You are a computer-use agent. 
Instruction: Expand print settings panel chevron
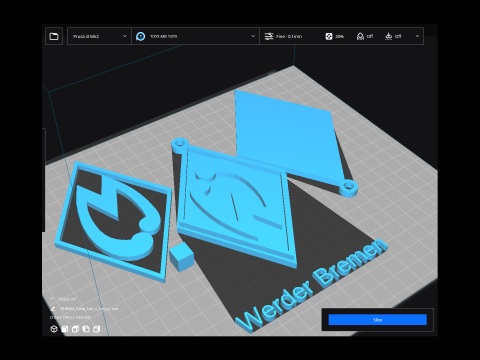pyautogui.click(x=417, y=36)
